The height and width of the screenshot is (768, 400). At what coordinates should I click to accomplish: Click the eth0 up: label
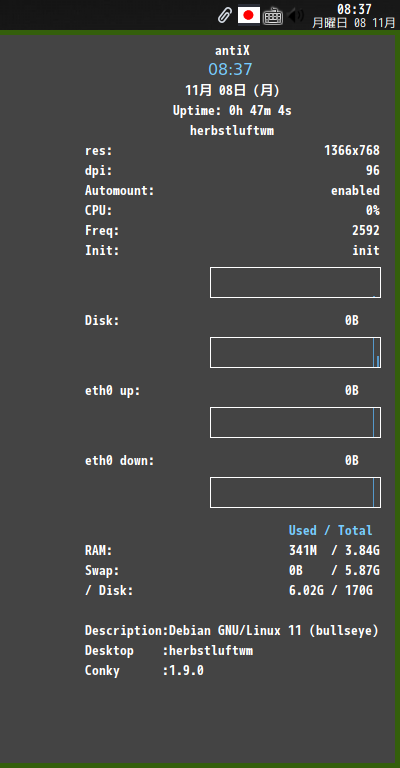[x=113, y=391]
